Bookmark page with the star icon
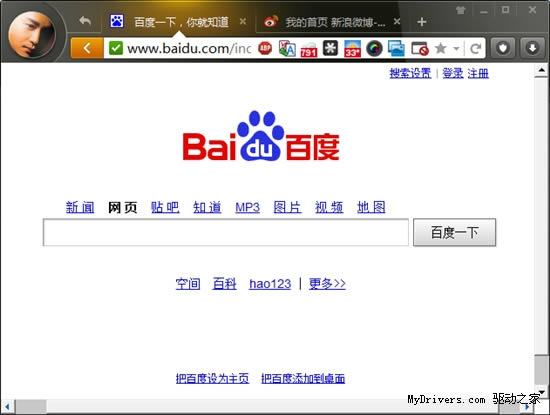The image size is (550, 415). tap(441, 48)
